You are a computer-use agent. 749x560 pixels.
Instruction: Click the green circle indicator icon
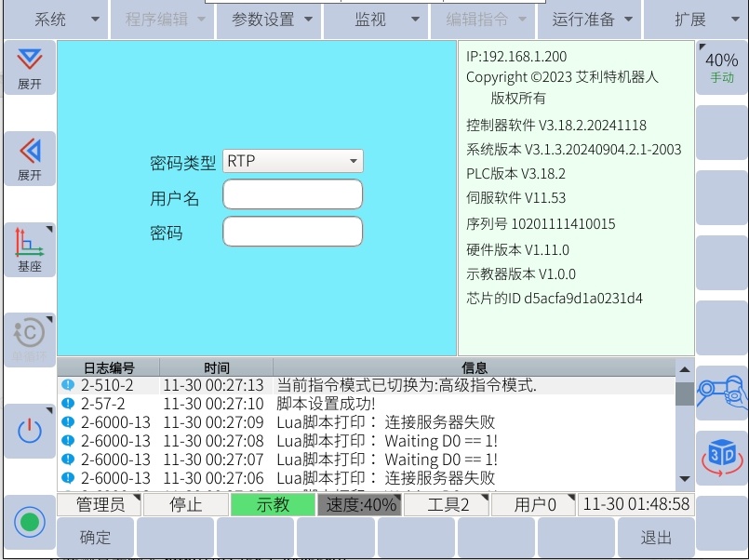[30, 522]
